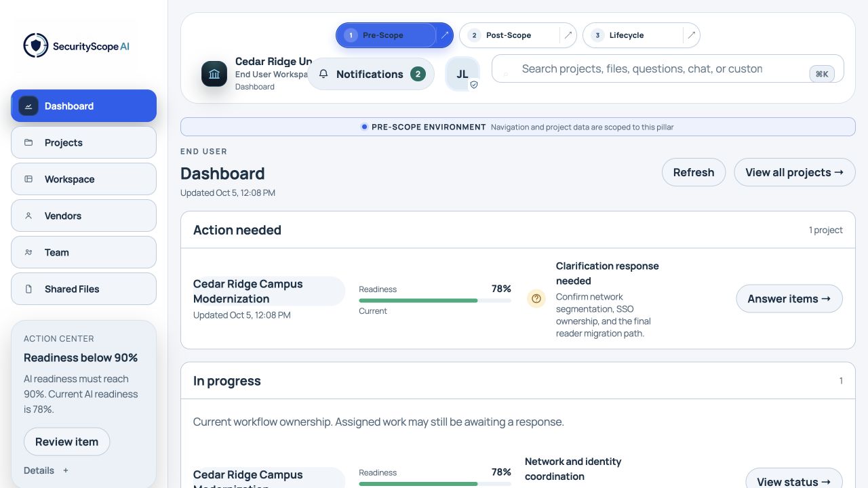Image resolution: width=868 pixels, height=488 pixels.
Task: Open the JL user avatar menu
Action: click(462, 74)
